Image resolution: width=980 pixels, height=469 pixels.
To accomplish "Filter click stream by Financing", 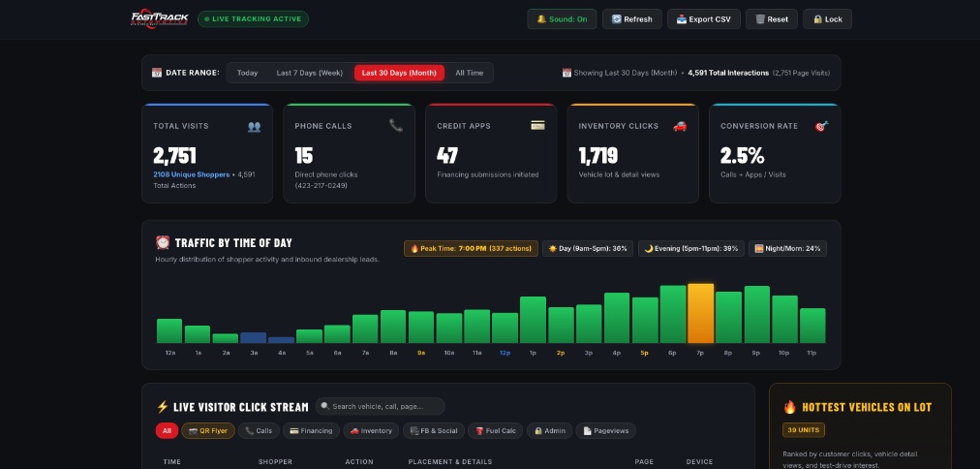I will click(311, 431).
